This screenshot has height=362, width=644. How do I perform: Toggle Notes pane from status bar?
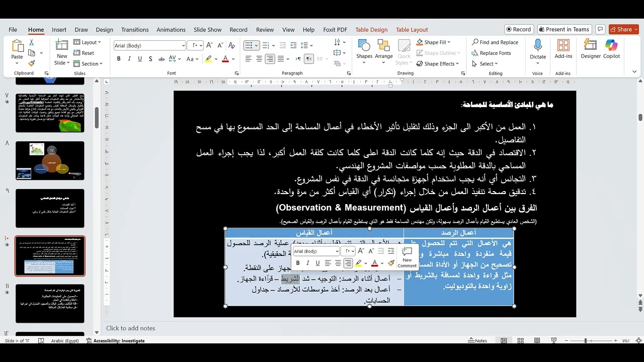click(477, 340)
